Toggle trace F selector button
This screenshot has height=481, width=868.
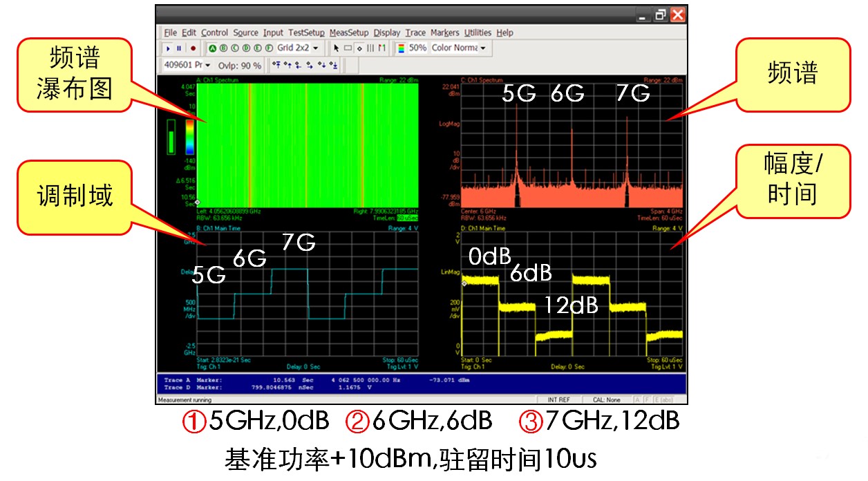(x=268, y=48)
